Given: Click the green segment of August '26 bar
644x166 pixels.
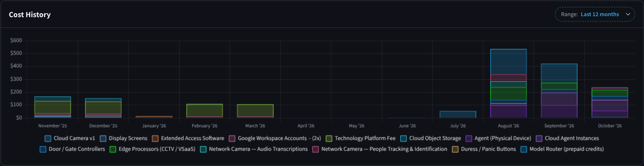Looking at the screenshot, I should pyautogui.click(x=508, y=94).
